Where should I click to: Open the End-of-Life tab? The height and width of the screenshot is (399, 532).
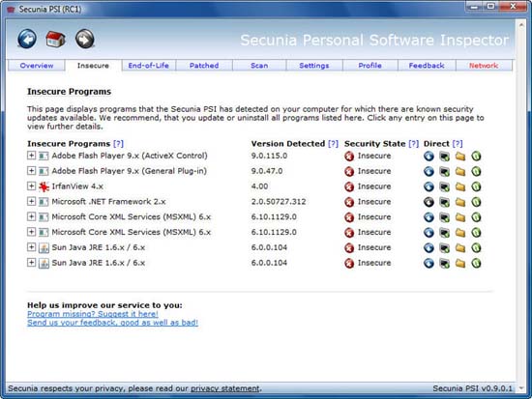pyautogui.click(x=149, y=66)
